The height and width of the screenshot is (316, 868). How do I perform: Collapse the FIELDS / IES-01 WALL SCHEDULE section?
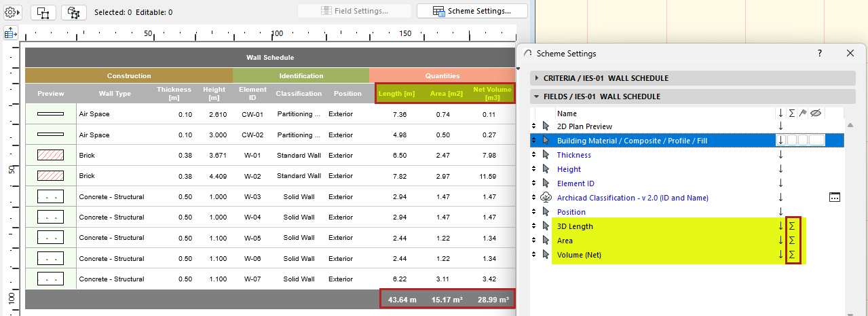692,96
